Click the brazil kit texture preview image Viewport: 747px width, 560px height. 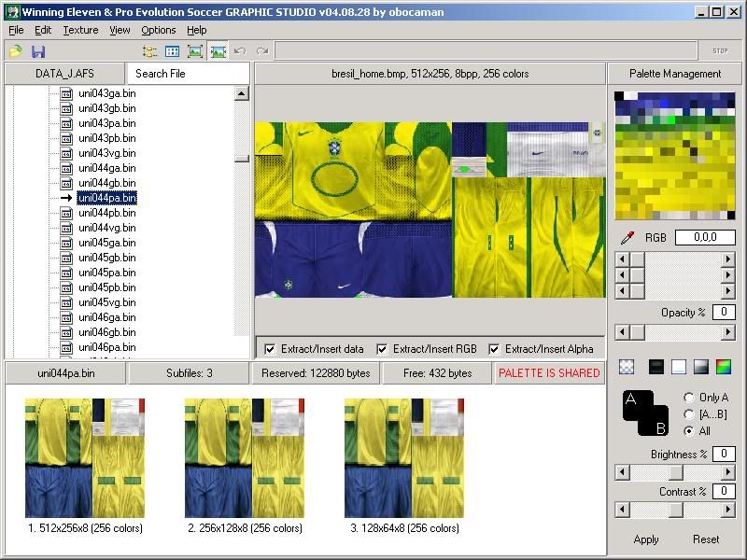click(430, 210)
